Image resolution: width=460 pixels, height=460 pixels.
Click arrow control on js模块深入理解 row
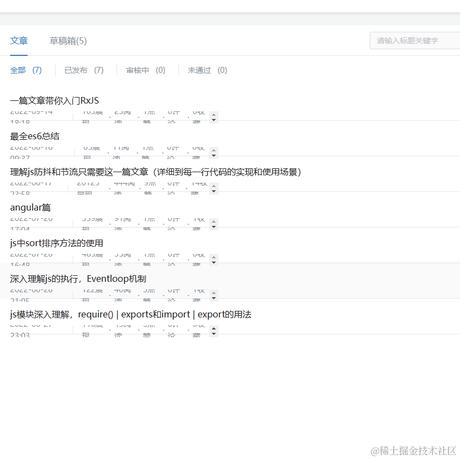(214, 331)
